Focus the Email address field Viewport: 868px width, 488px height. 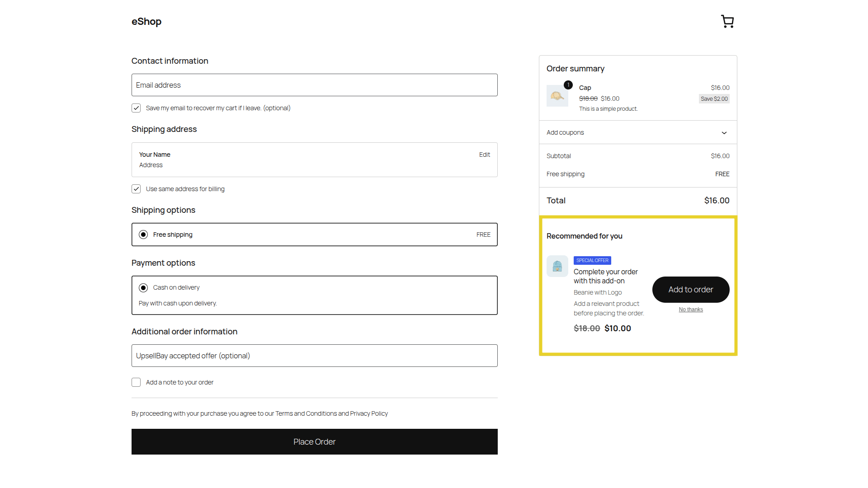coord(315,85)
